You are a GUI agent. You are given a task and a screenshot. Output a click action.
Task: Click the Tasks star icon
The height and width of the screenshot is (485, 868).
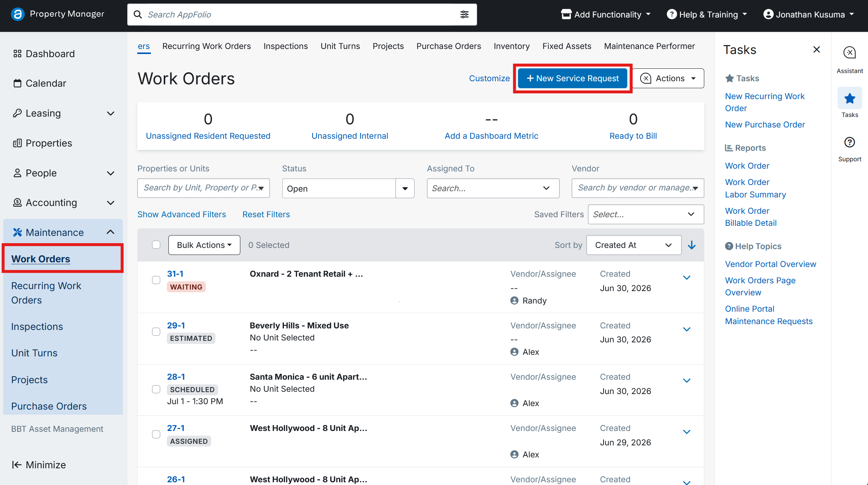pyautogui.click(x=849, y=98)
